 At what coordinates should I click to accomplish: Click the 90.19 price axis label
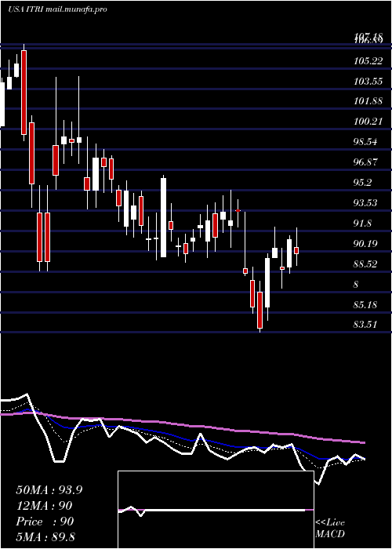click(366, 244)
